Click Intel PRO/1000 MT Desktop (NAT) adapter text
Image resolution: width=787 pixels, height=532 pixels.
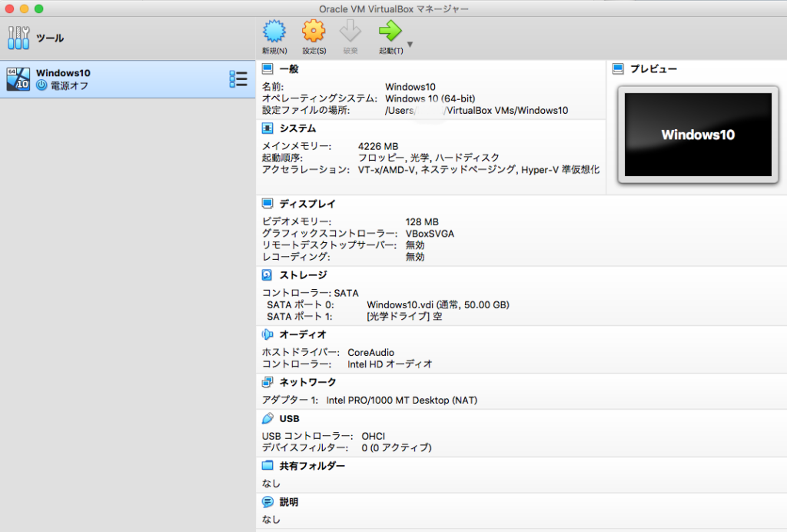coord(401,400)
